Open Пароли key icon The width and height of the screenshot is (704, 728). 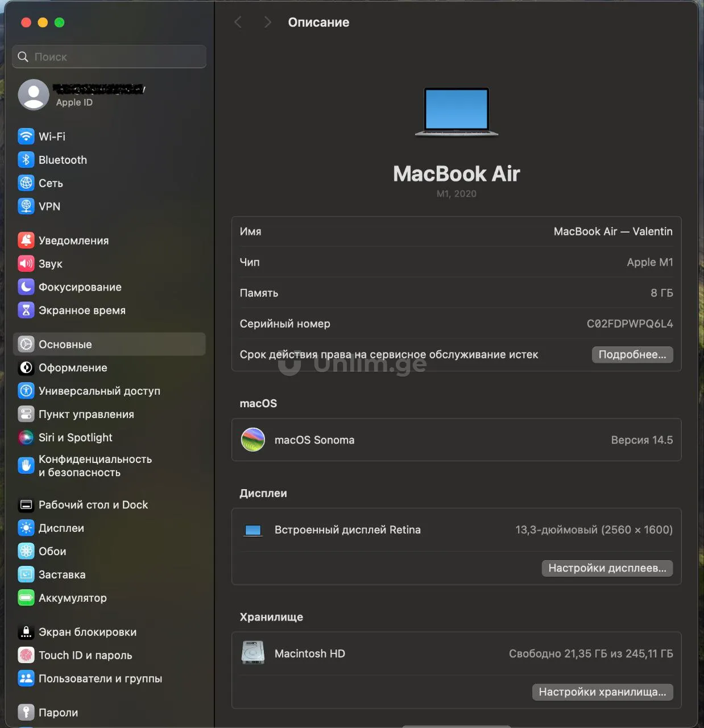coord(26,713)
